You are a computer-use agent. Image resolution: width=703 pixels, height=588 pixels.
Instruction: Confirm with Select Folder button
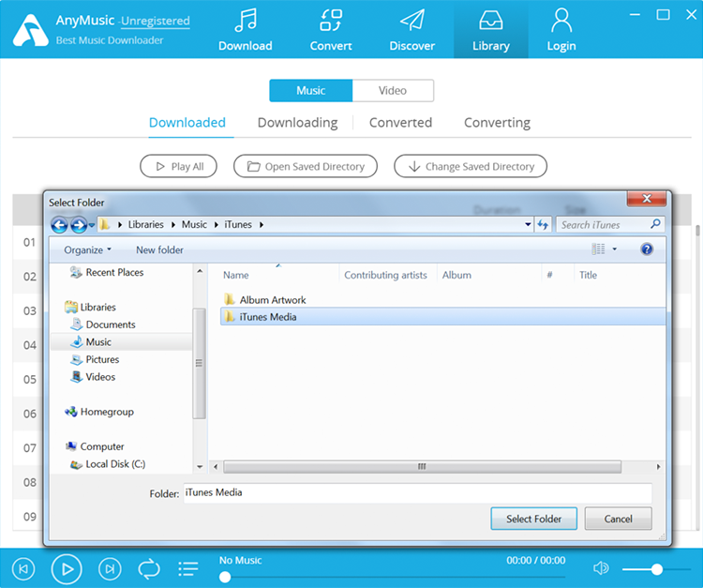click(x=534, y=519)
